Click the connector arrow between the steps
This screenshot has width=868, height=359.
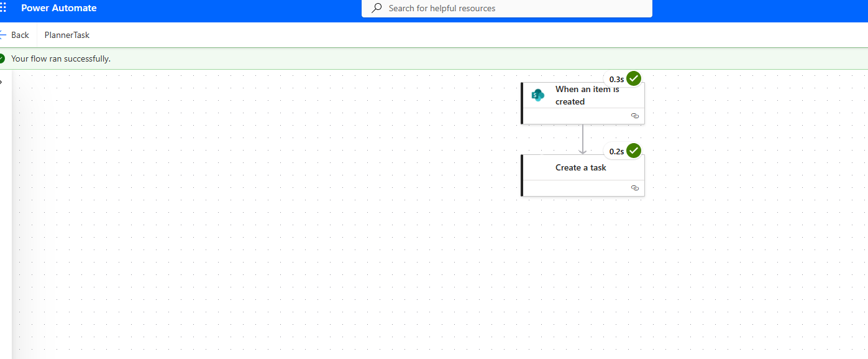582,139
